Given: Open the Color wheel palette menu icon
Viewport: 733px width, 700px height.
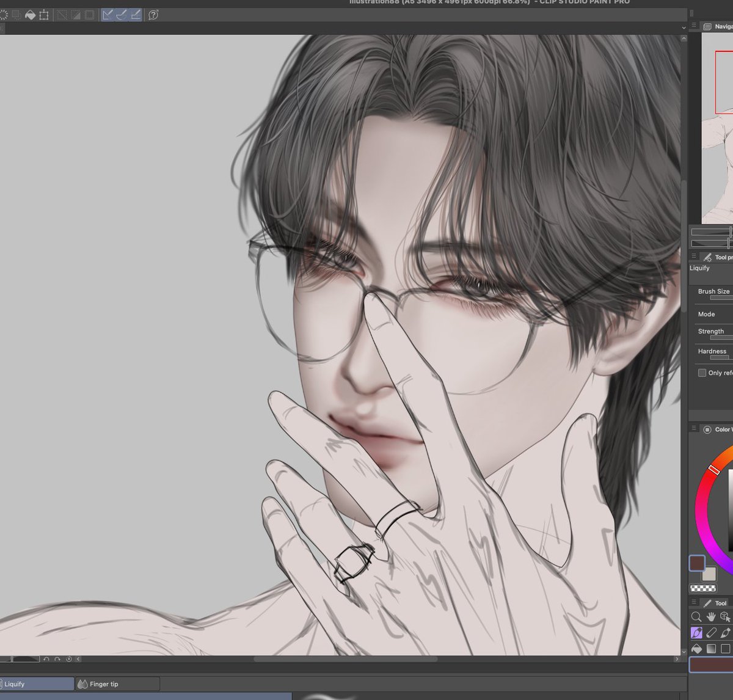Looking at the screenshot, I should pyautogui.click(x=694, y=429).
